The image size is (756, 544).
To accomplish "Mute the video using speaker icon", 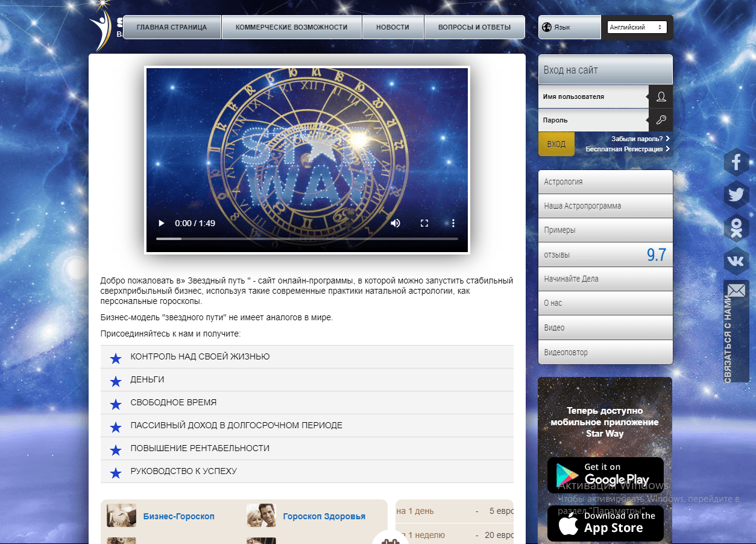I will click(395, 223).
